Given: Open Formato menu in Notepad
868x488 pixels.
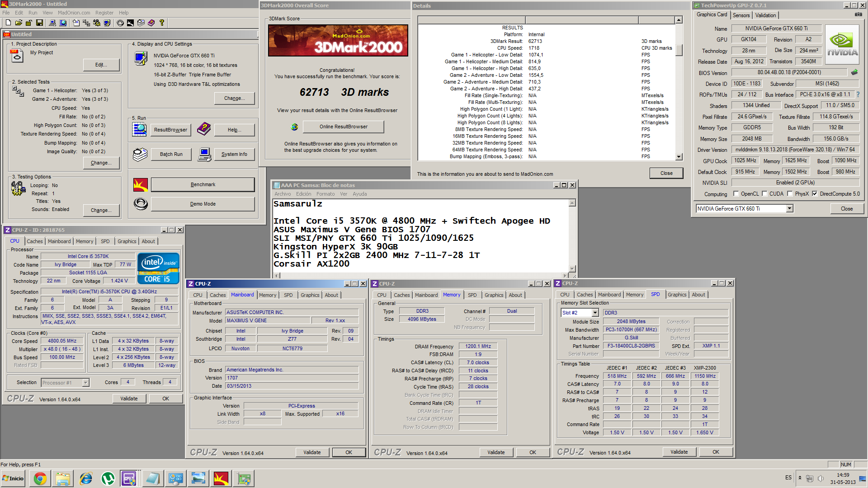Looking at the screenshot, I should (x=325, y=194).
